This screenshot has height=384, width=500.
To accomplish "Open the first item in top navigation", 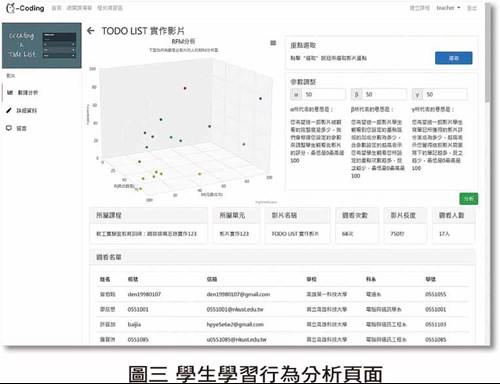I will [56, 8].
